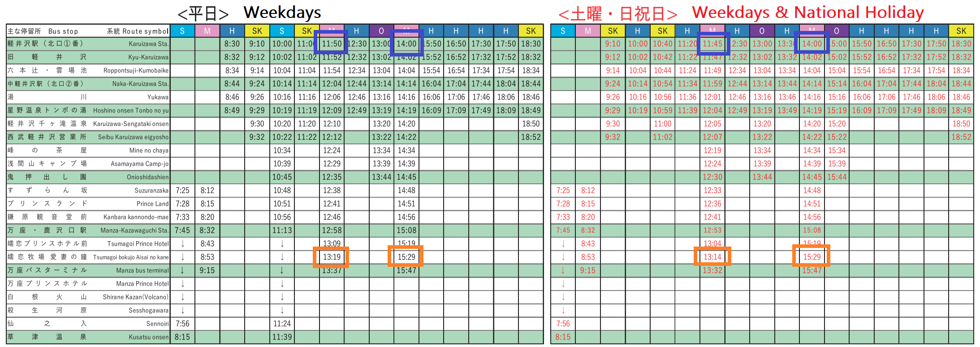Click the black Weekdays heading
The width and height of the screenshot is (980, 347).
(x=282, y=13)
